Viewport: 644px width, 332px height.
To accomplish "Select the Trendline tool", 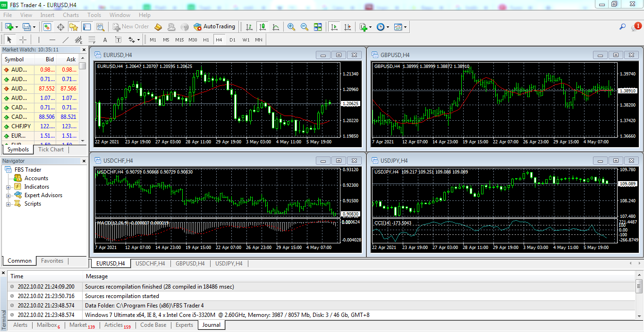I will [66, 40].
